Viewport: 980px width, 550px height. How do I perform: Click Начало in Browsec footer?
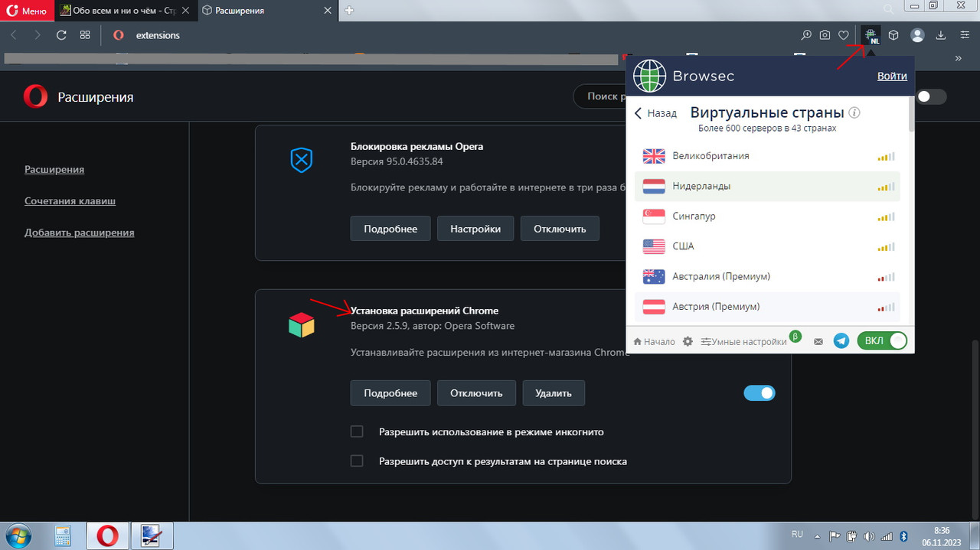coord(654,341)
